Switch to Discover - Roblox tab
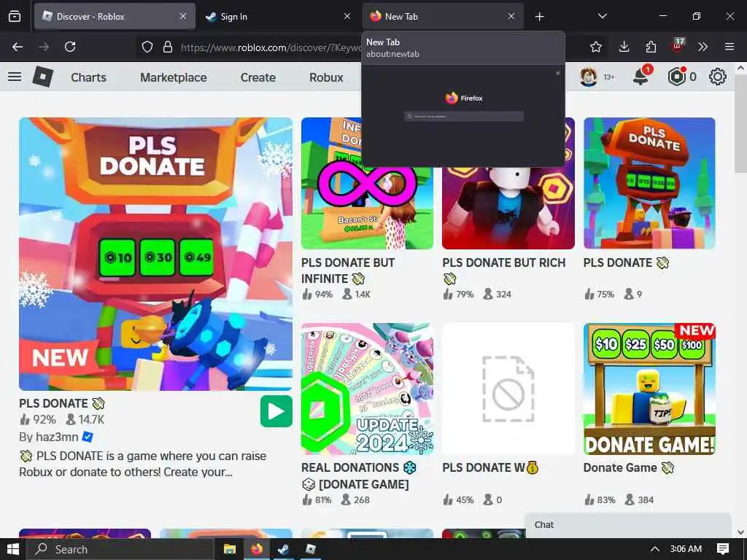 click(x=115, y=16)
